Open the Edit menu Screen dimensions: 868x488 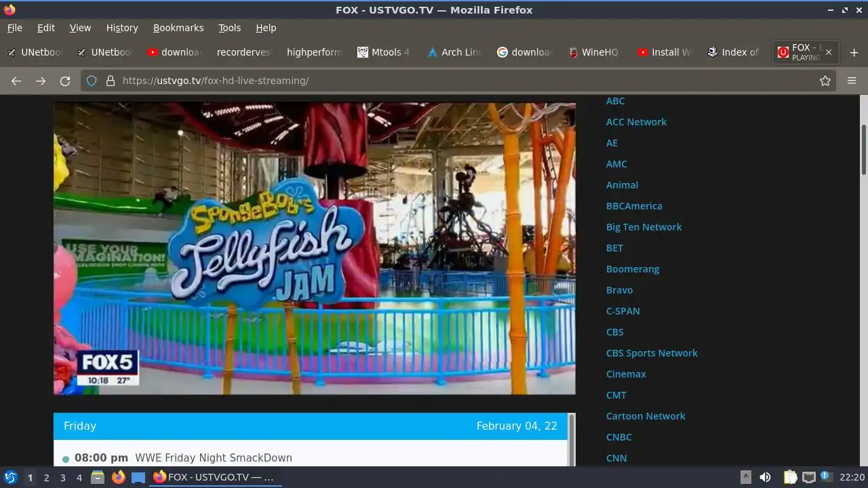click(x=46, y=28)
